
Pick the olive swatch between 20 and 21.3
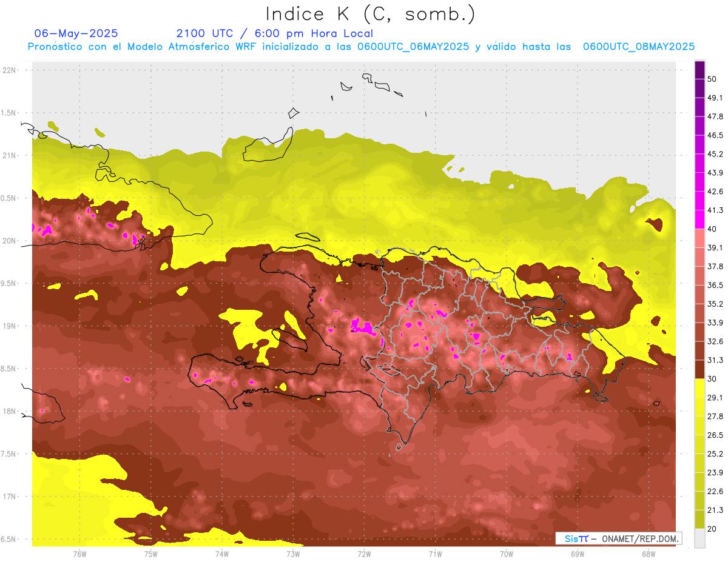click(699, 520)
